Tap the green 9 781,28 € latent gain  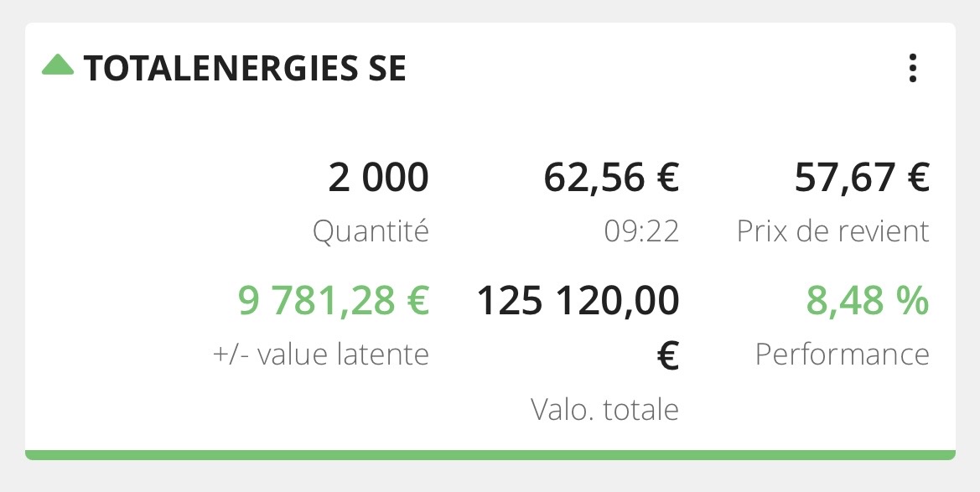(334, 301)
